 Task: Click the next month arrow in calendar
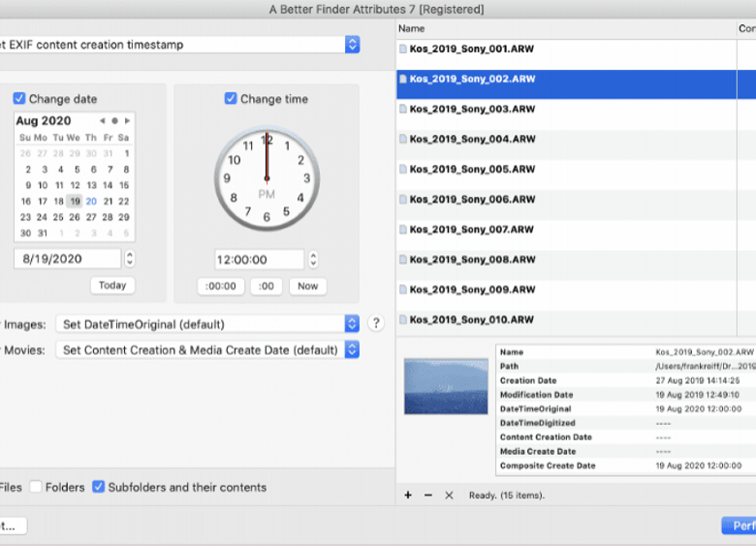click(x=127, y=121)
